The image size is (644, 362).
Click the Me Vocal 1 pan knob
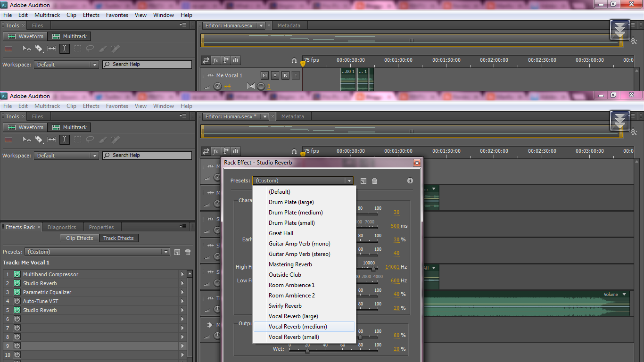261,86
